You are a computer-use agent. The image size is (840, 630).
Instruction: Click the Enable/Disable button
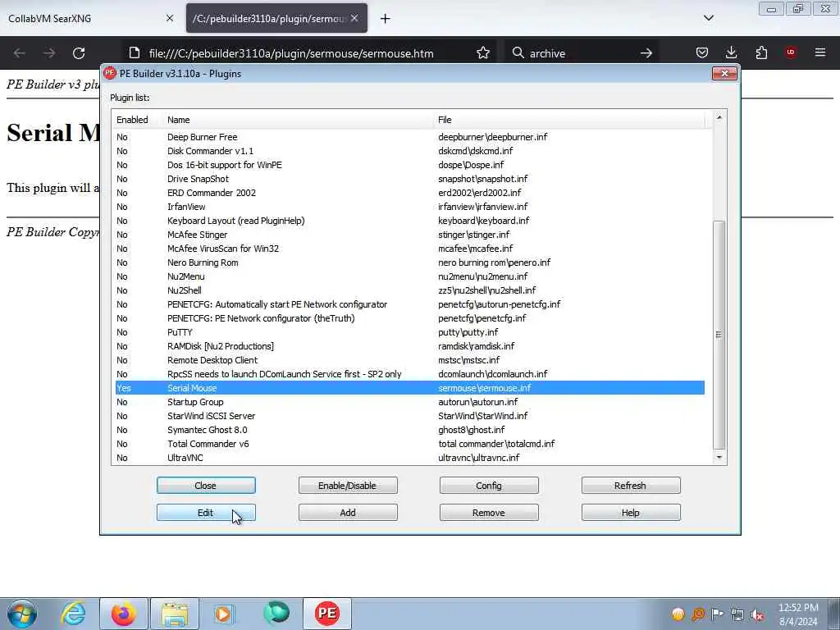(x=348, y=486)
